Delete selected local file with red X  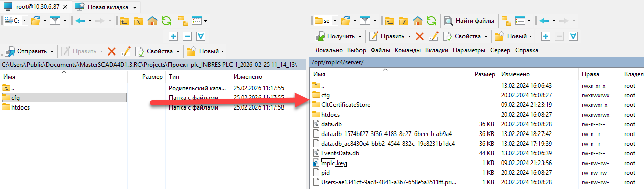(x=112, y=51)
